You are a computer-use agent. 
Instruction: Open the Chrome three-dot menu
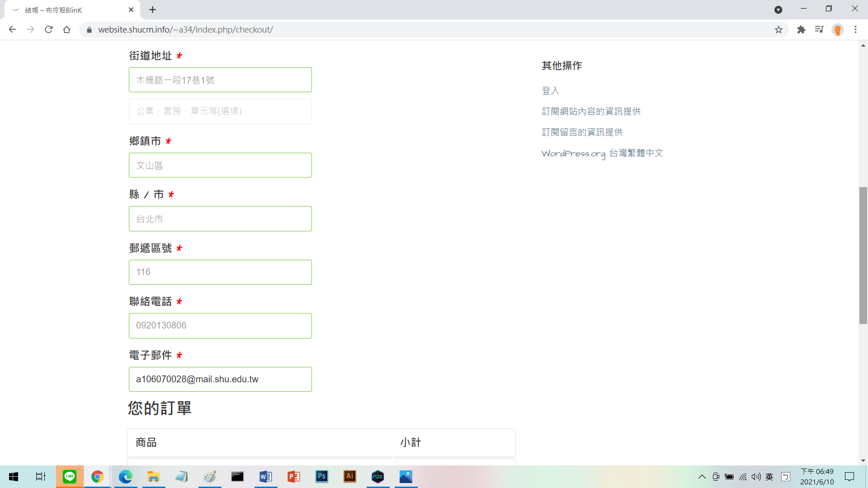(855, 29)
